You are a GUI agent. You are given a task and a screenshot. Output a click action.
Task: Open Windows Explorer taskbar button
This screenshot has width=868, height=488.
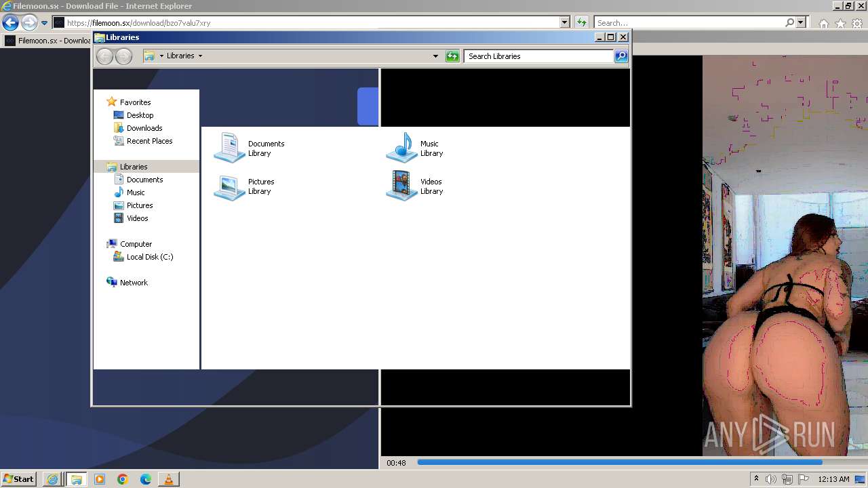76,479
